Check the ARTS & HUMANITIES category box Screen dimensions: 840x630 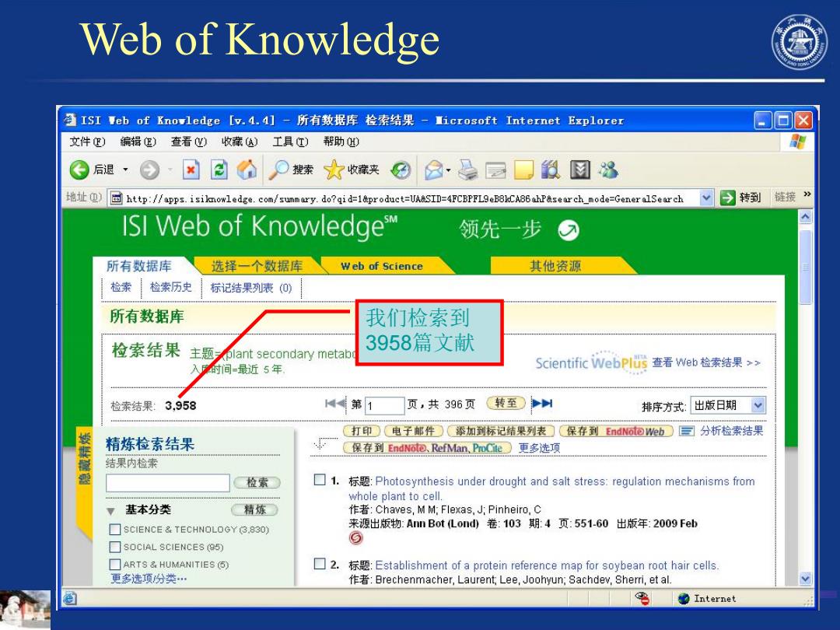(114, 564)
